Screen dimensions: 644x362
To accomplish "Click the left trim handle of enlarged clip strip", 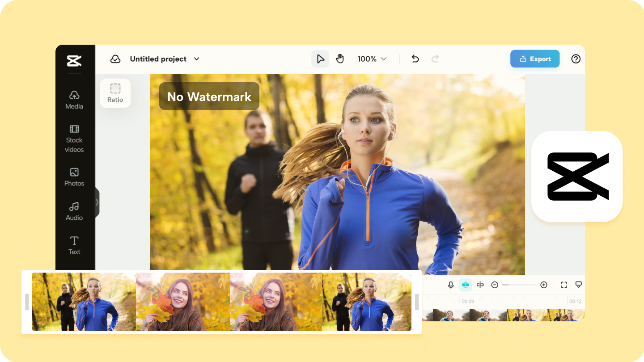I will 27,302.
